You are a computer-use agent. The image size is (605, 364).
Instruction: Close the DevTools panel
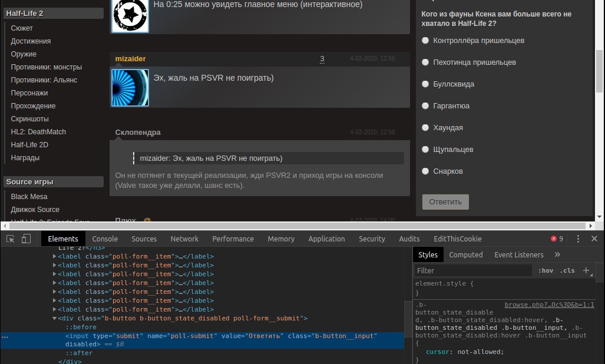pos(594,239)
